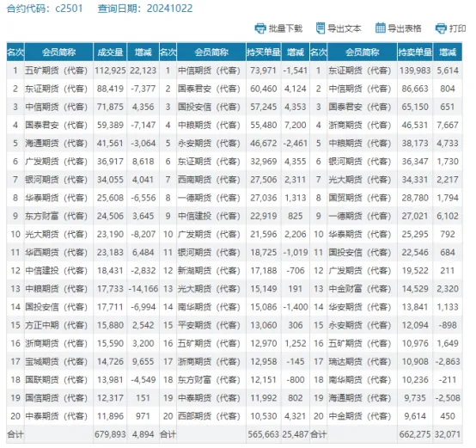Click 海通期货 in the volume ranking
This screenshot has height=448, width=476.
(56, 143)
